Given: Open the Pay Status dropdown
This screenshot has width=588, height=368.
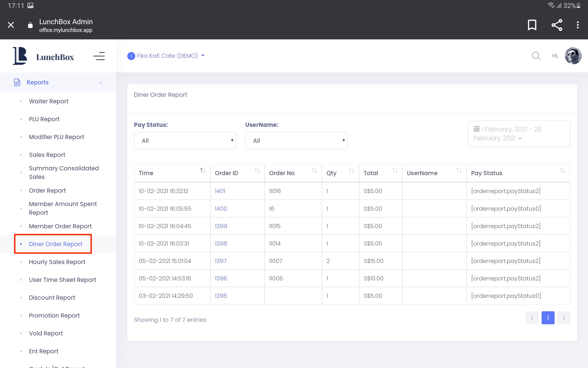Looking at the screenshot, I should pos(185,141).
